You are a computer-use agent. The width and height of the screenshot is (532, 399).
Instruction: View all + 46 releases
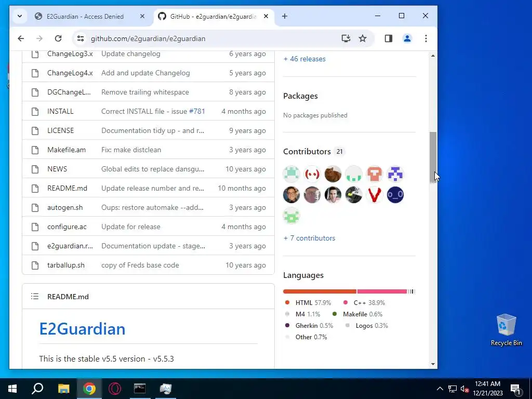point(304,59)
